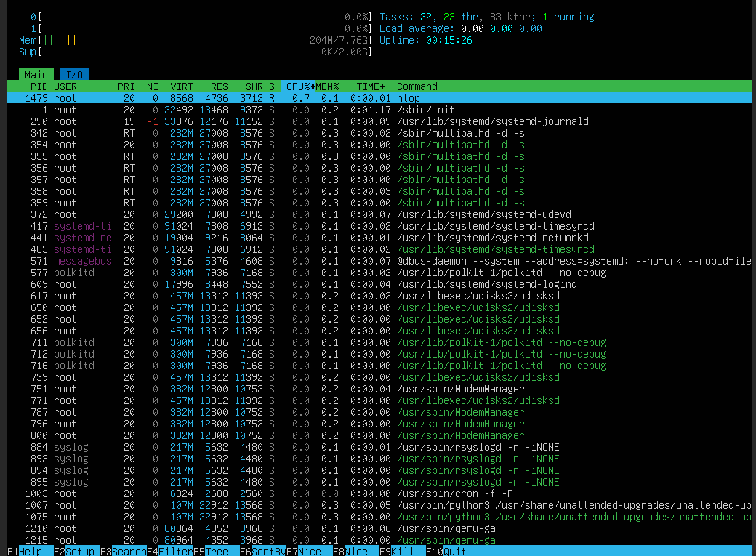Image resolution: width=756 pixels, height=556 pixels.
Task: Click CPU 0 usage meter
Action: [201, 17]
